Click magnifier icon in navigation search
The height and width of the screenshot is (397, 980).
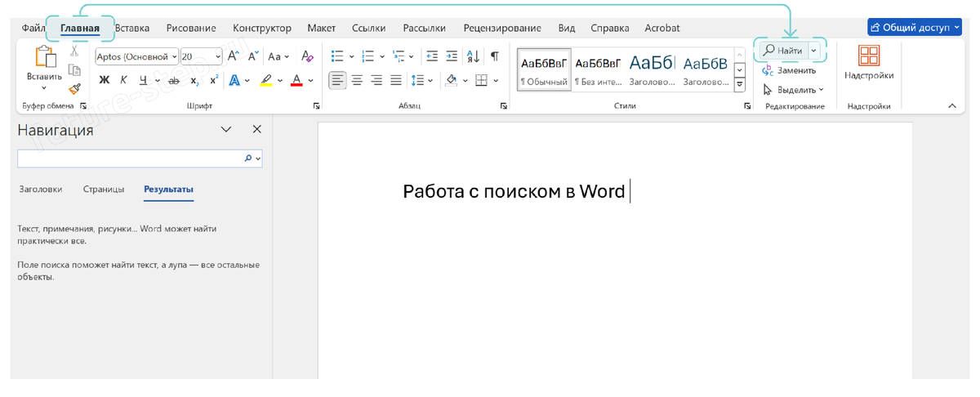[248, 158]
